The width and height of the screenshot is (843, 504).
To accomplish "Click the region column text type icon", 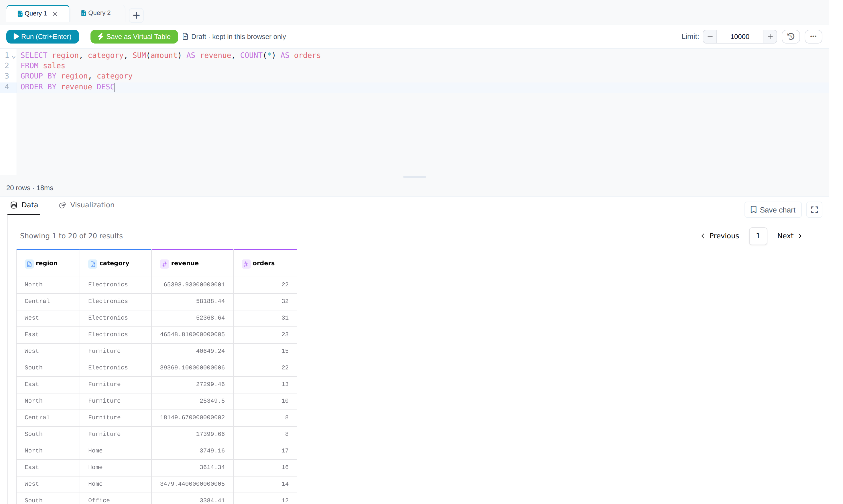I will pyautogui.click(x=29, y=264).
